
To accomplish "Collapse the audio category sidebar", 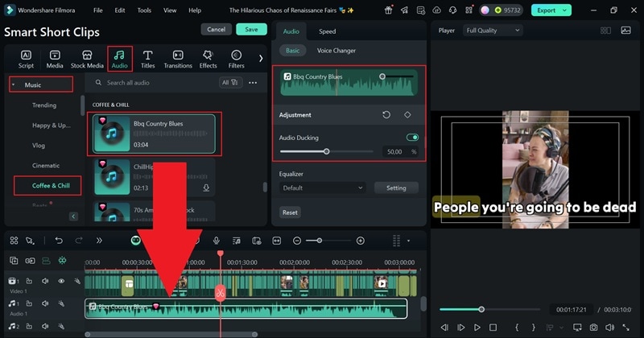I will pyautogui.click(x=73, y=216).
